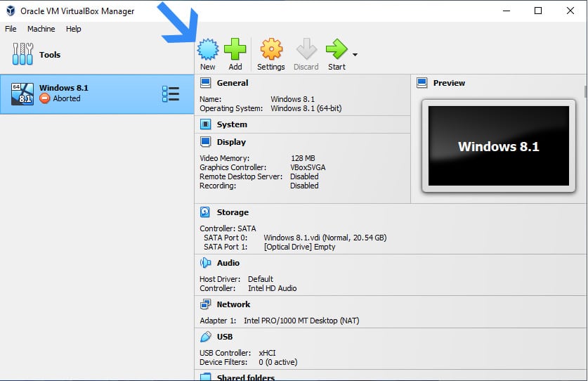Open the USB settings heading

pos(225,337)
